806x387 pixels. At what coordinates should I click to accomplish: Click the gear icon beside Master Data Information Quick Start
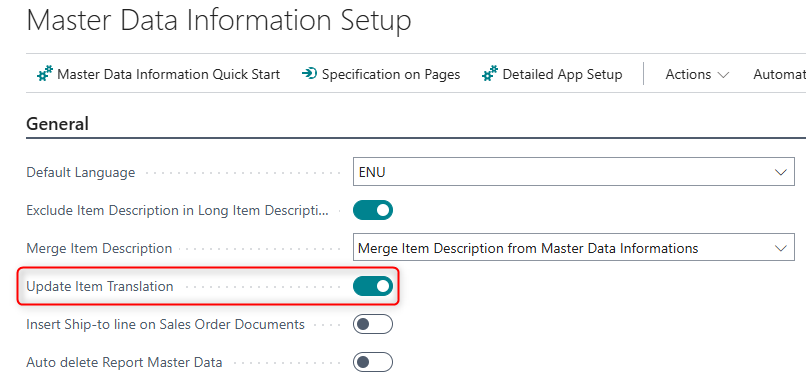point(45,74)
